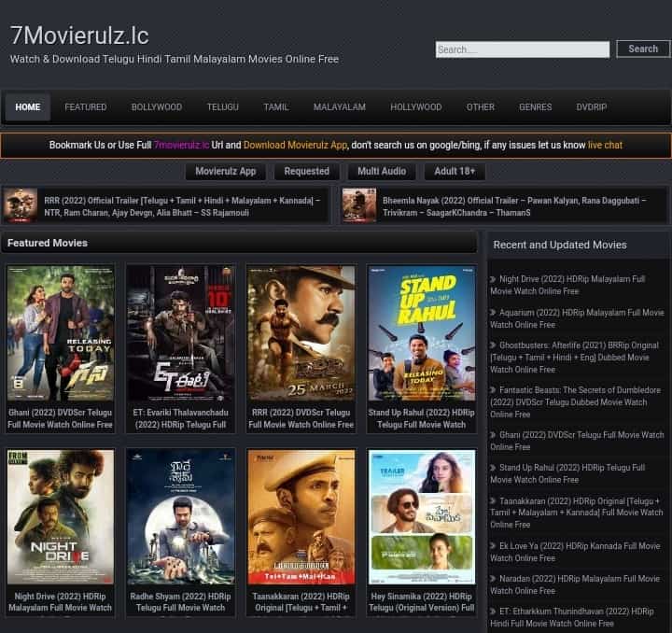
Task: Open recent item Naradan (2022) HDRip Malayalam
Action: coord(575,584)
